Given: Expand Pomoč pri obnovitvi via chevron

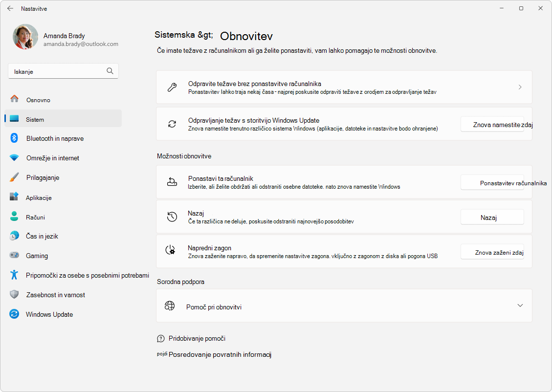Looking at the screenshot, I should [520, 305].
